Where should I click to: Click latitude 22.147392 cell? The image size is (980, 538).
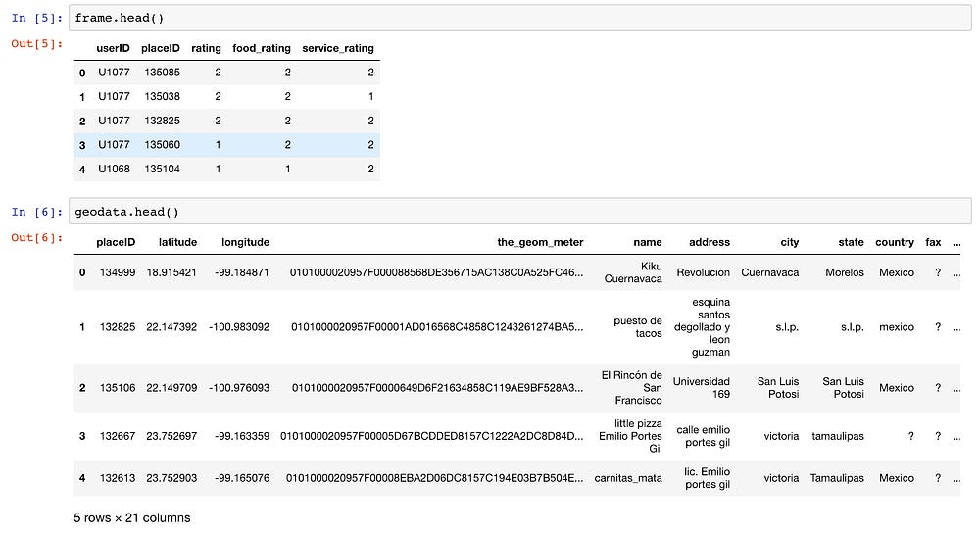[171, 326]
